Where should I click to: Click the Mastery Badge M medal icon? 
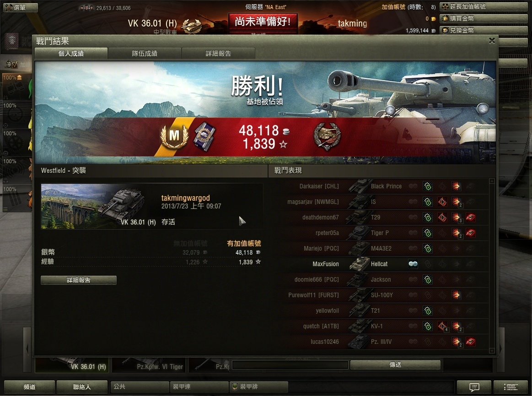click(x=174, y=136)
